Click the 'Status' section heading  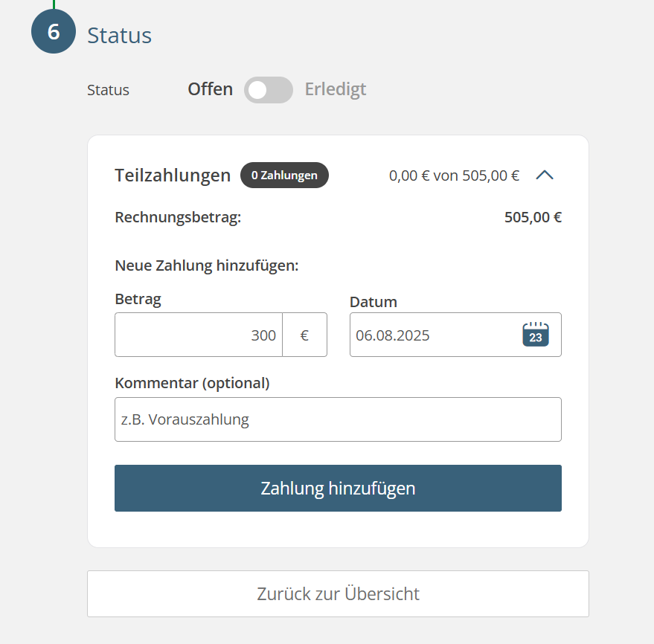coord(119,35)
